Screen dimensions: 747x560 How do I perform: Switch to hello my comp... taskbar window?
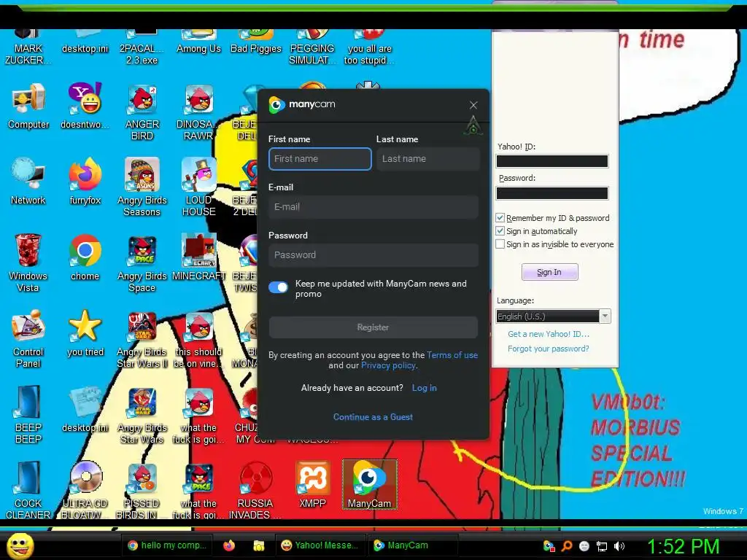[x=167, y=545]
